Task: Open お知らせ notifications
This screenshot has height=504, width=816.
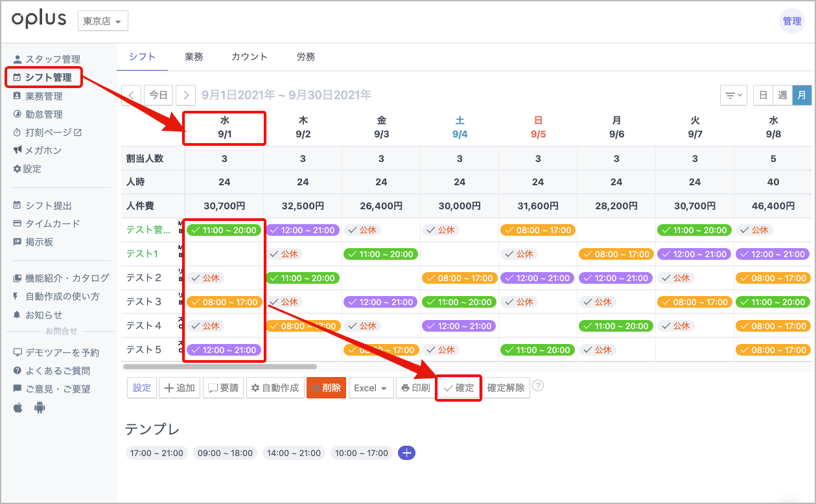Action: tap(38, 315)
